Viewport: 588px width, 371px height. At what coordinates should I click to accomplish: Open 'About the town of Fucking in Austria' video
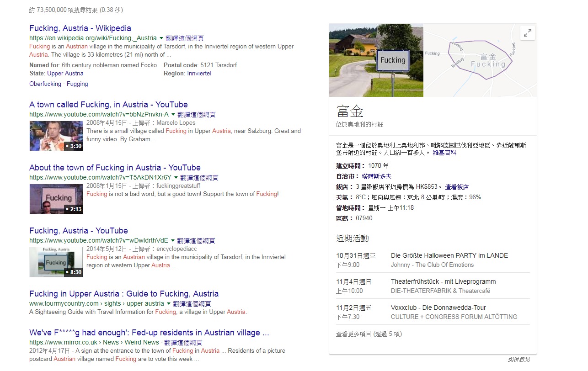click(x=115, y=168)
